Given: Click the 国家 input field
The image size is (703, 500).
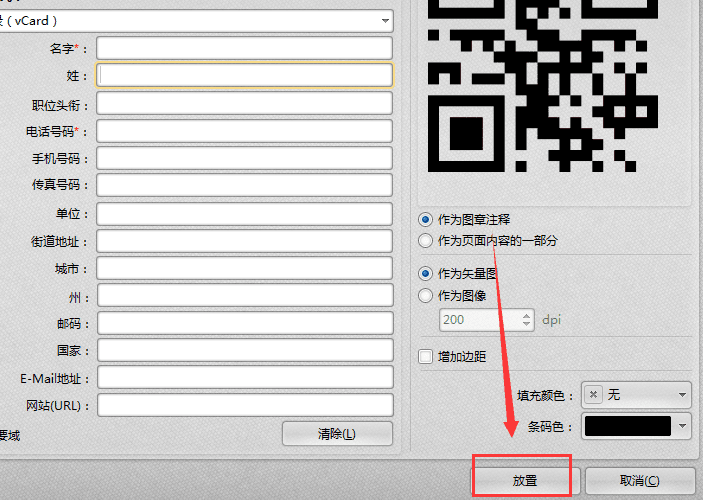Looking at the screenshot, I should [245, 350].
